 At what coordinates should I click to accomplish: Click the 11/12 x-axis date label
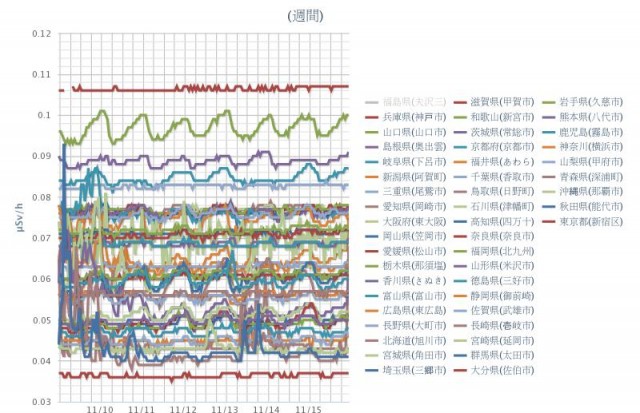click(x=183, y=409)
